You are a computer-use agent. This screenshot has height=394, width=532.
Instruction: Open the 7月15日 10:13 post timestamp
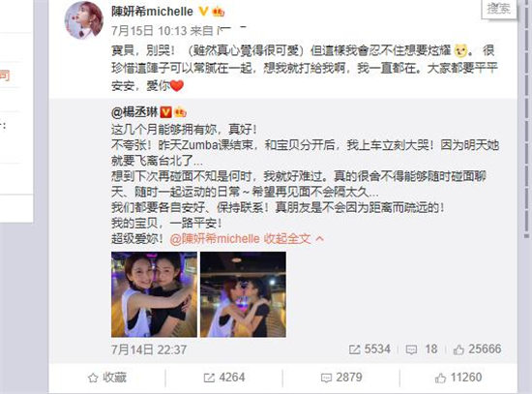coord(149,31)
